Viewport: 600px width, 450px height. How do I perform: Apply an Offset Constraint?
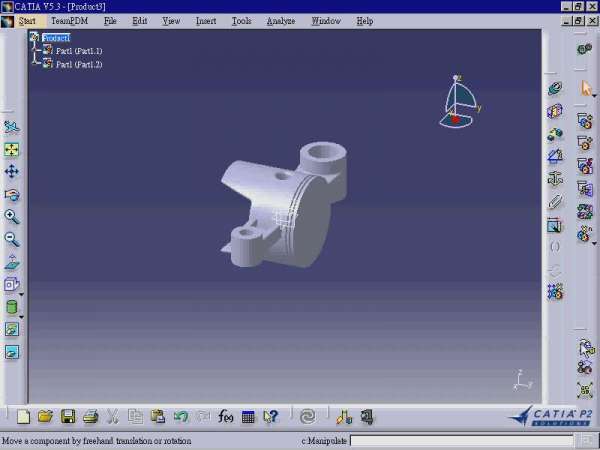click(x=555, y=134)
